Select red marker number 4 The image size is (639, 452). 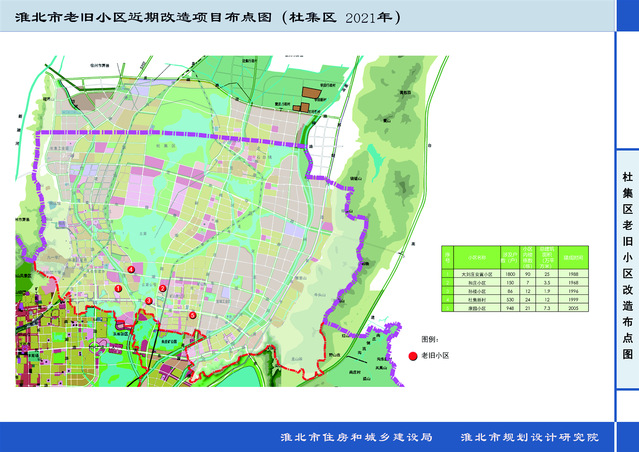click(x=131, y=268)
